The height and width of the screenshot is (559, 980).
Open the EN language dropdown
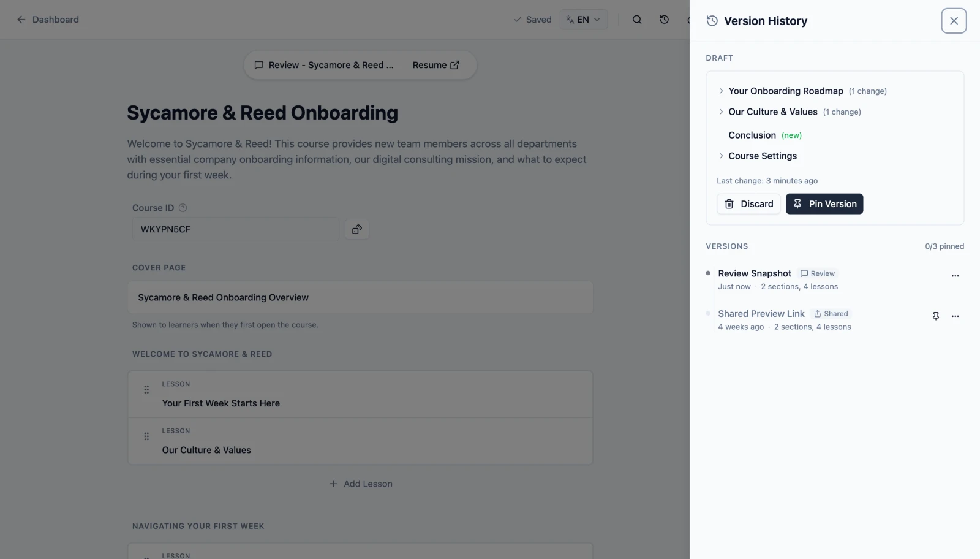(x=583, y=20)
